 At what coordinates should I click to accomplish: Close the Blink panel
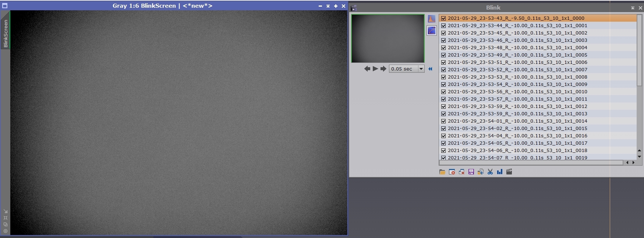640,8
